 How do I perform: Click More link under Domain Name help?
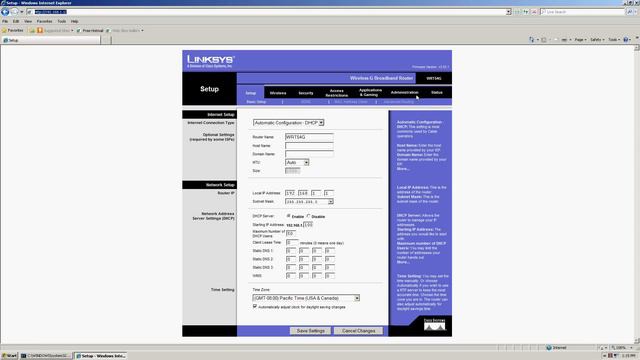[x=402, y=169]
